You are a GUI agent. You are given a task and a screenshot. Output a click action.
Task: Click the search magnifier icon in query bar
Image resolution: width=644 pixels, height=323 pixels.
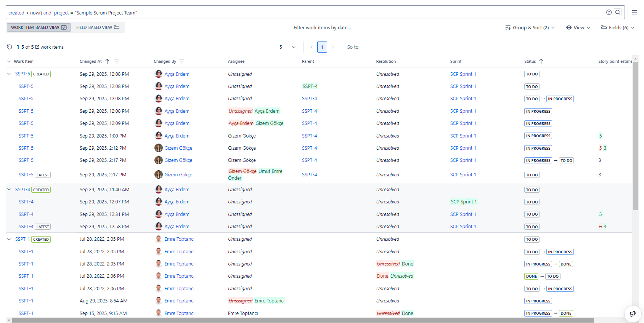618,13
